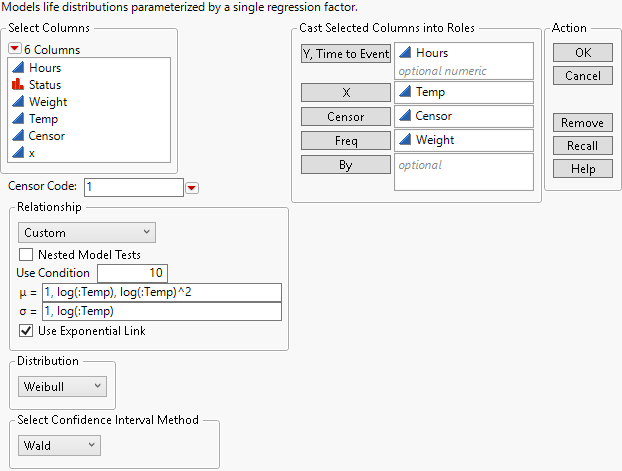
Task: Click the Recall button
Action: pyautogui.click(x=582, y=146)
